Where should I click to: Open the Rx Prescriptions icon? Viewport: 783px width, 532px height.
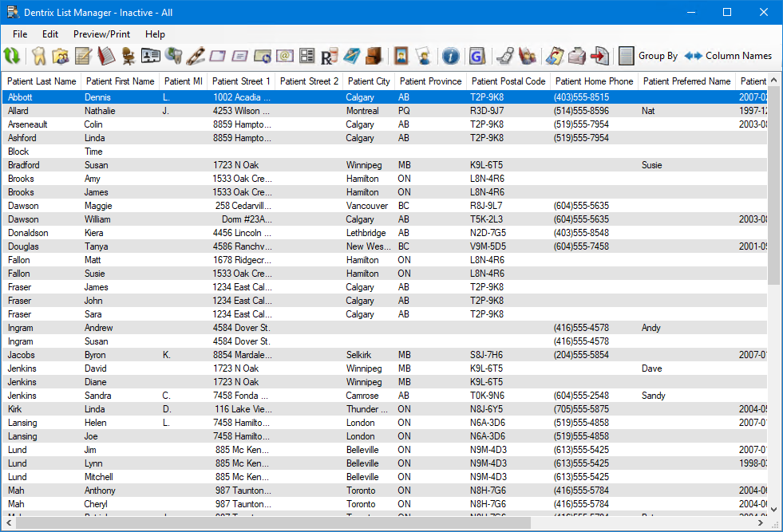(329, 56)
